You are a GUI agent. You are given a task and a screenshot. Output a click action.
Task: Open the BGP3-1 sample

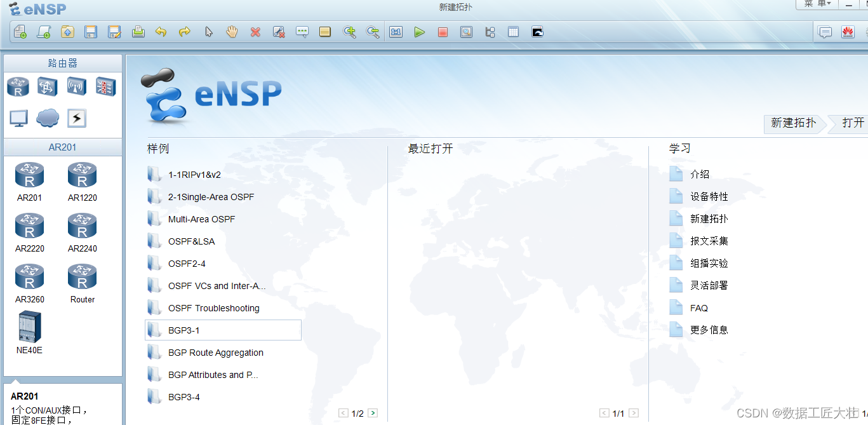point(223,330)
